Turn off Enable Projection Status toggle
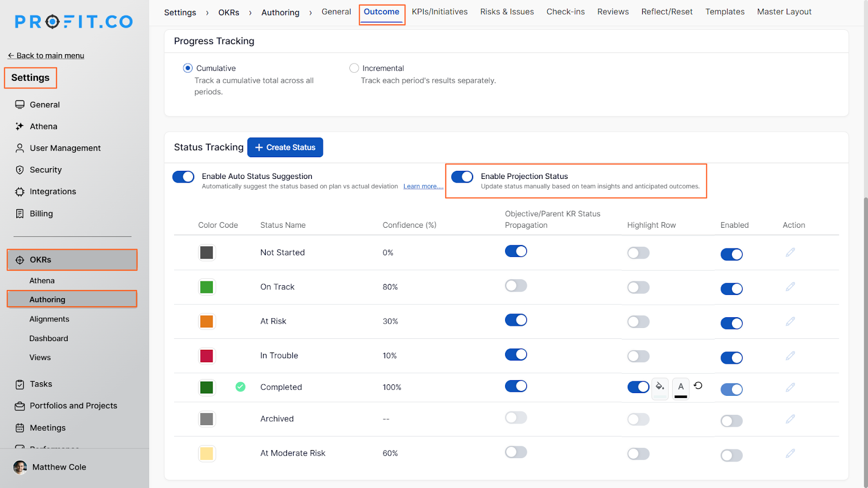 pyautogui.click(x=462, y=177)
